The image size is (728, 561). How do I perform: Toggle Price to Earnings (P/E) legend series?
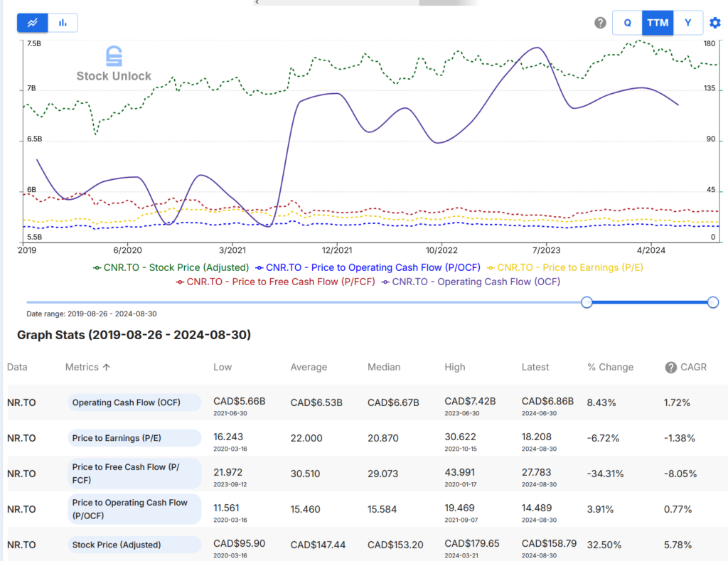point(564,267)
